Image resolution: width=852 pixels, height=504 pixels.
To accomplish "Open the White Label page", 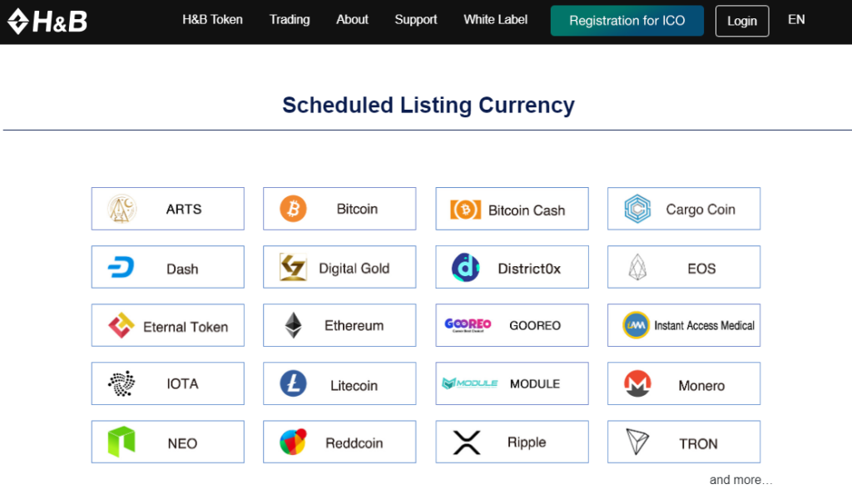I will [x=496, y=20].
